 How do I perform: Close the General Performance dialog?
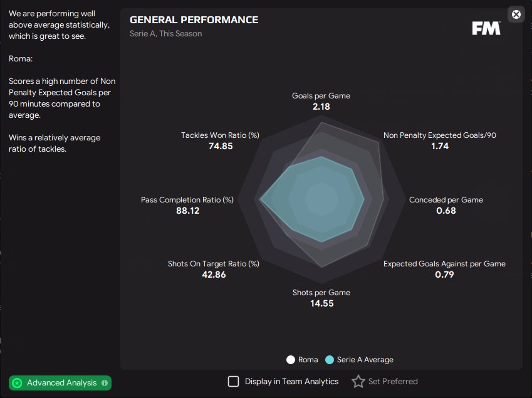click(516, 14)
